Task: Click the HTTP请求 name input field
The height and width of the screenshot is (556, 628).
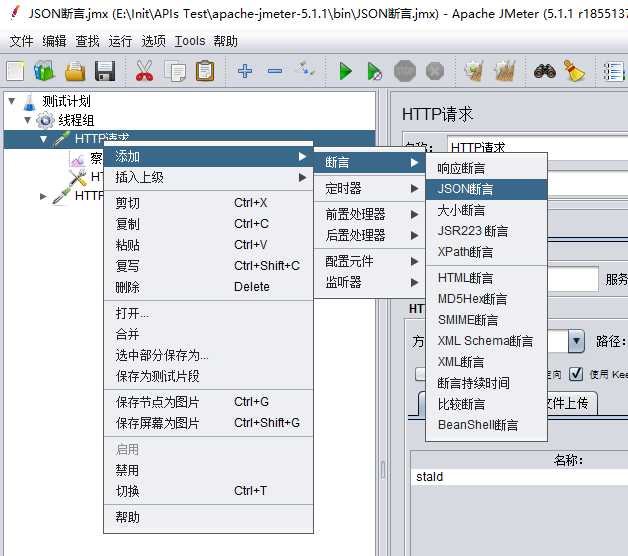Action: coord(537,147)
